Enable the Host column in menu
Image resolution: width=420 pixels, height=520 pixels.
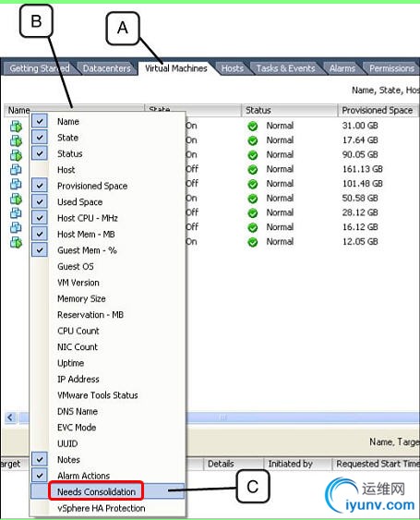[108, 170]
